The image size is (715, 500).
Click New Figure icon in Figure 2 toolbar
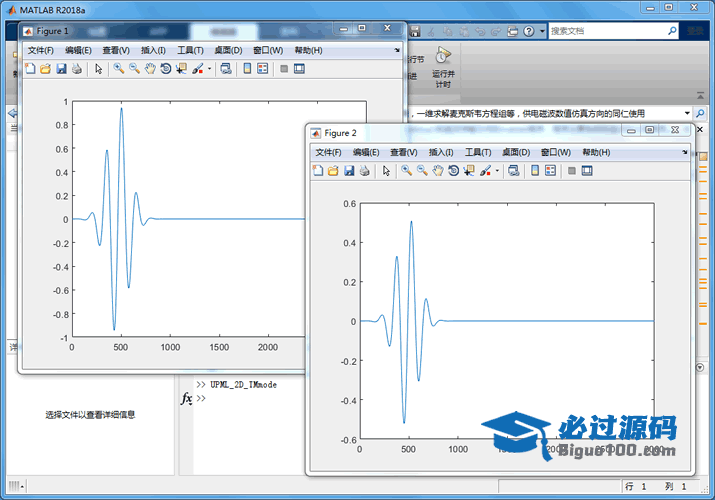(x=318, y=171)
